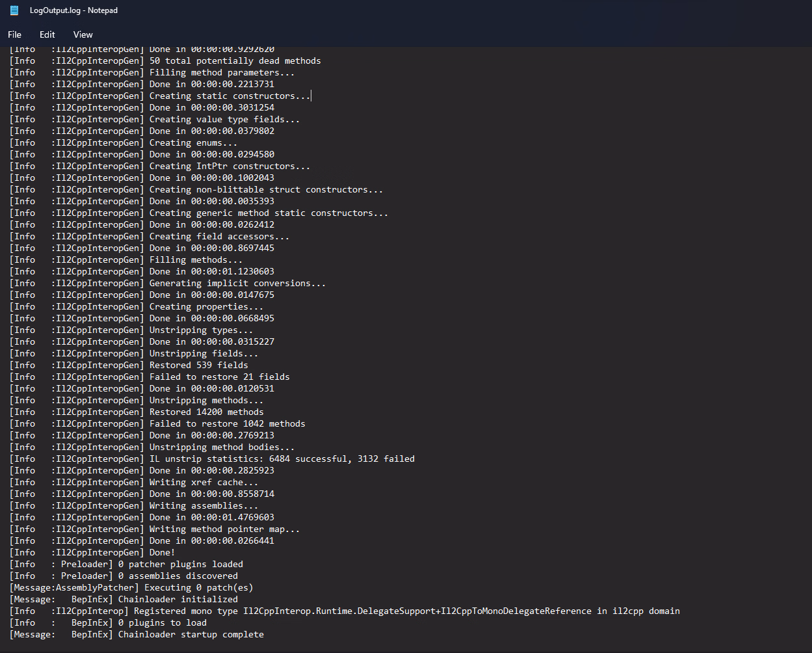812x653 pixels.
Task: Click the 'Registered mono type' Il2CppInterop line
Action: point(345,611)
